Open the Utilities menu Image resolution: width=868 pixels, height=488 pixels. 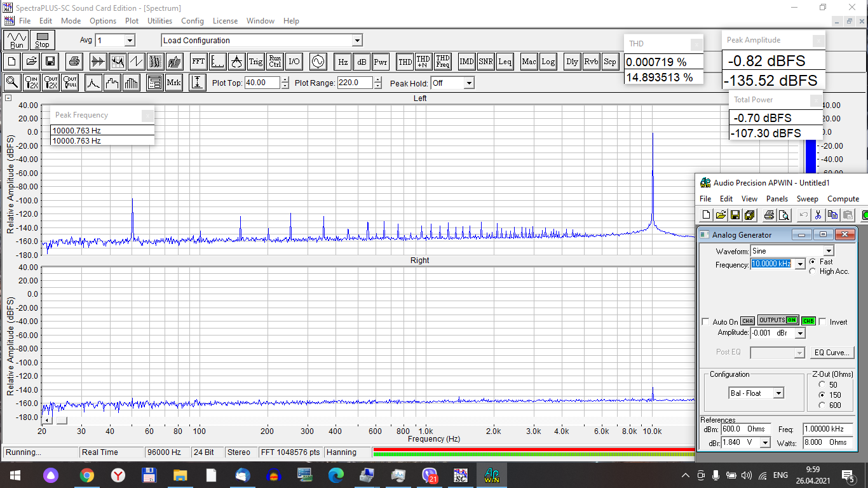pyautogui.click(x=159, y=21)
